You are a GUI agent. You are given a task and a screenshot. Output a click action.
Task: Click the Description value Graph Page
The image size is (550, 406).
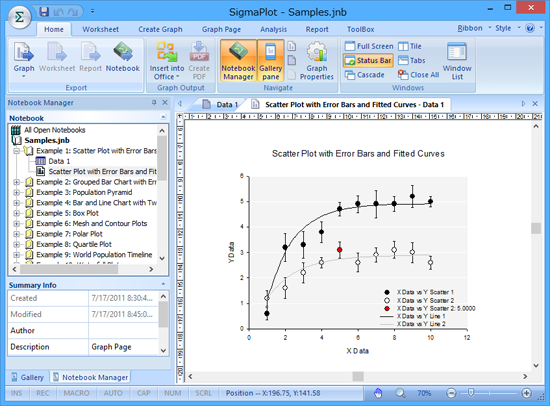tap(123, 347)
